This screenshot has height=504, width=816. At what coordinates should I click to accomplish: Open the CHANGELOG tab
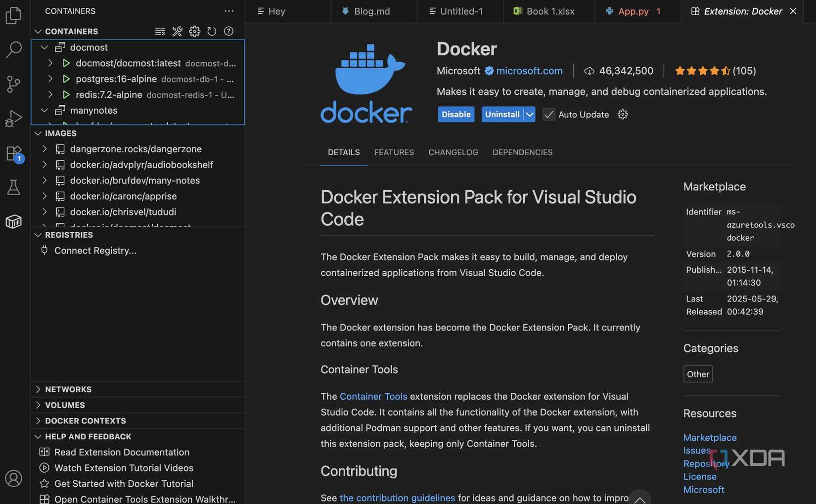pos(453,152)
